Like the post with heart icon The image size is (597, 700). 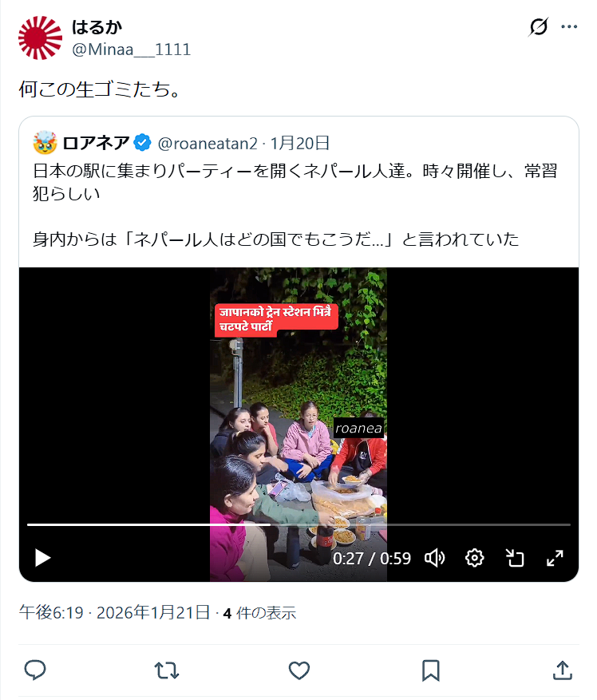[x=298, y=670]
